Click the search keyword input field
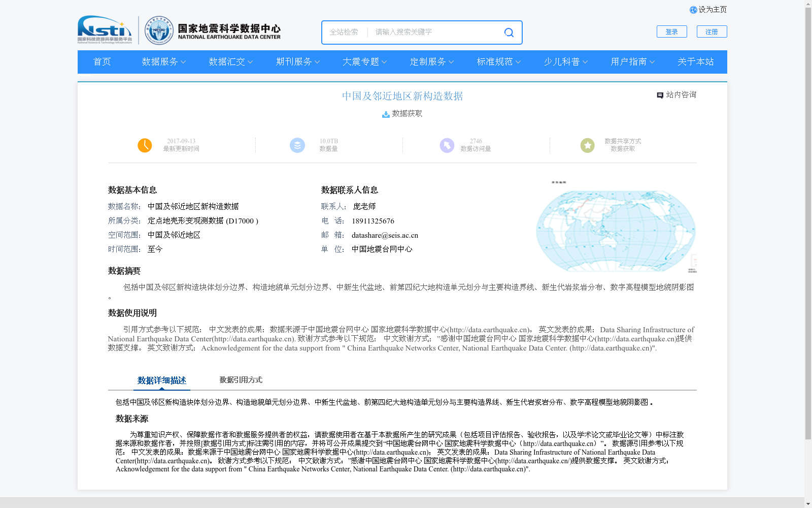 pos(436,32)
